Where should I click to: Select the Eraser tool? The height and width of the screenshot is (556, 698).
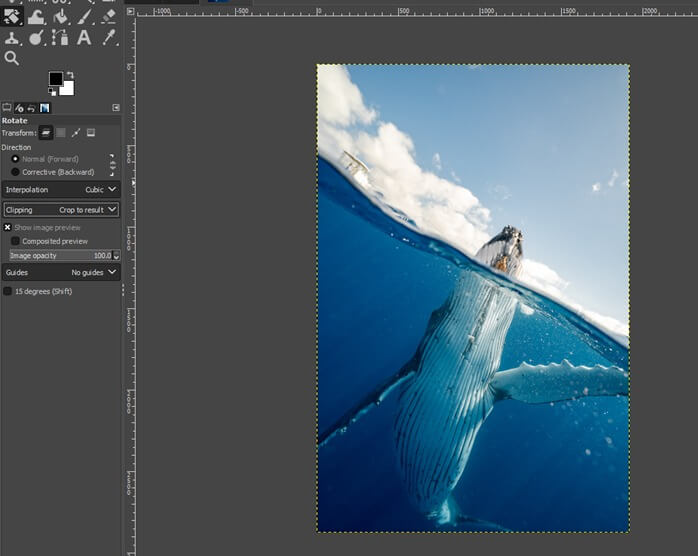108,16
